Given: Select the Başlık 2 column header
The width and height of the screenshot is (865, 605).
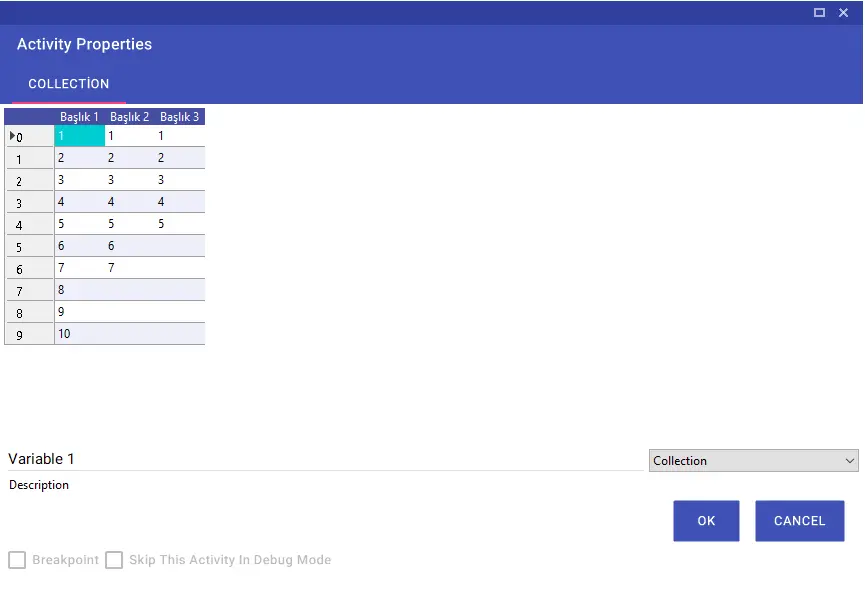Looking at the screenshot, I should coord(130,117).
